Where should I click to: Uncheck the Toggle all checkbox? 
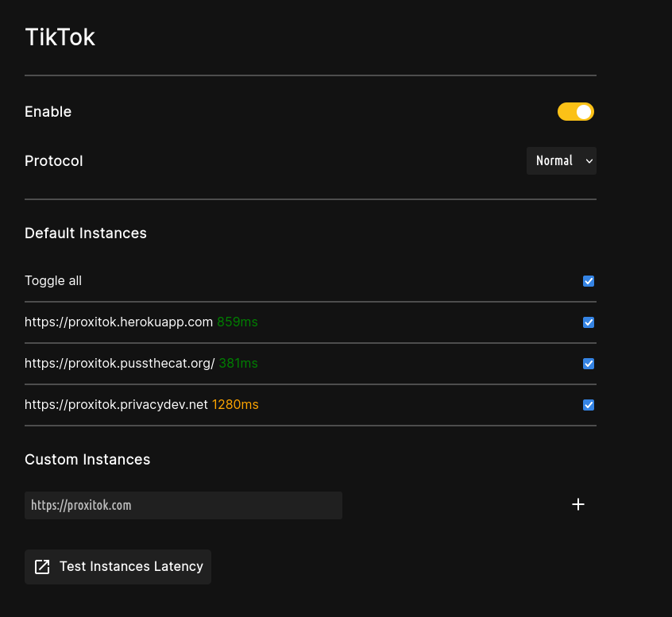point(589,281)
